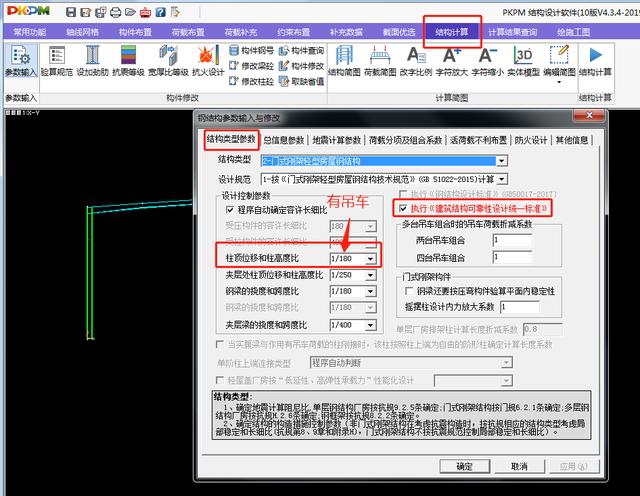
Task: Expand the 柱顶位移和柱高度比 dropdown
Action: pyautogui.click(x=370, y=258)
